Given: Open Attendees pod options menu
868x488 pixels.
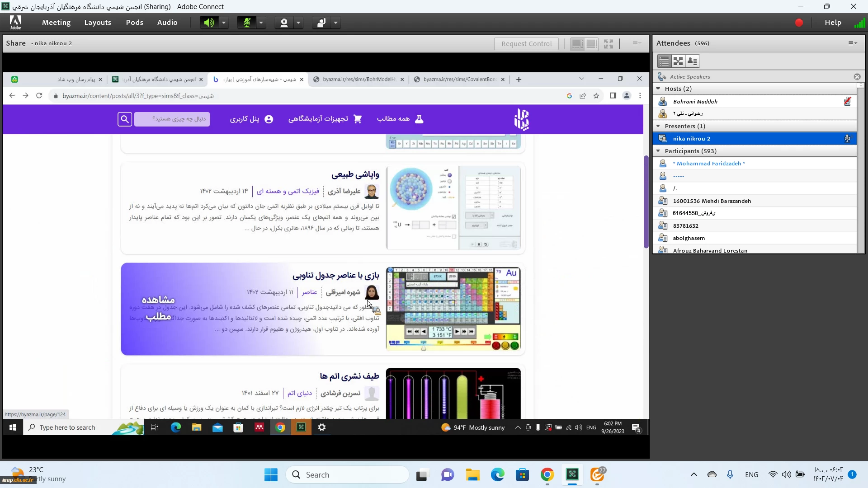Looking at the screenshot, I should click(853, 43).
